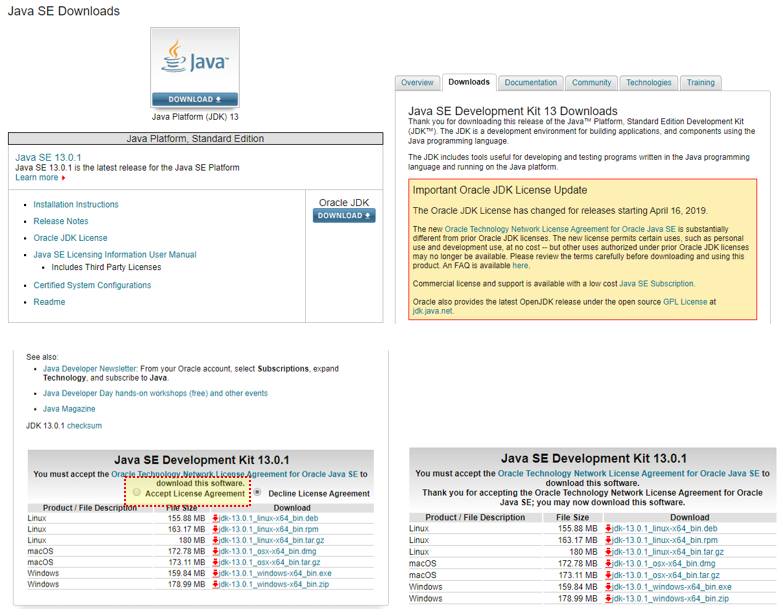Click download icon for osx-x64_bin.tar.gz in left table
Screen dimensions: 783x616
215,562
